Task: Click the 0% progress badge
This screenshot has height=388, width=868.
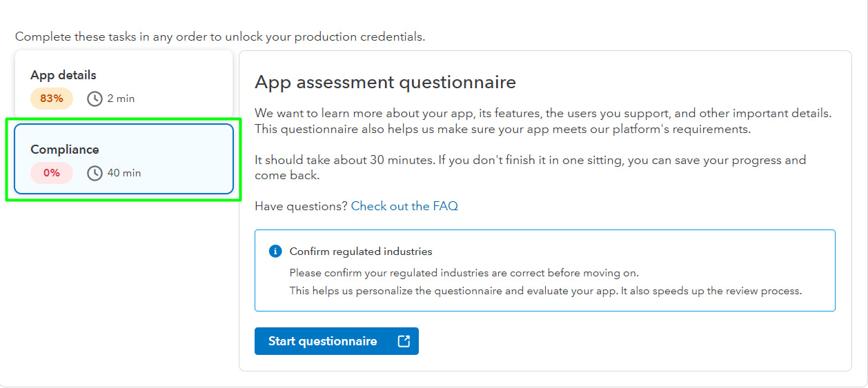Action: point(52,173)
